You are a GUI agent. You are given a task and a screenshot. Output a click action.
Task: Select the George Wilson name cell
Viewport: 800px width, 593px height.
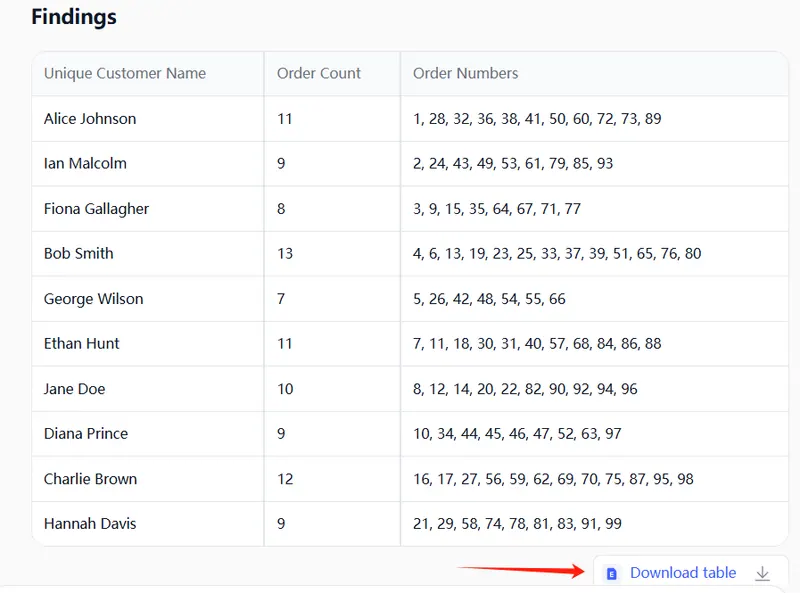[94, 299]
